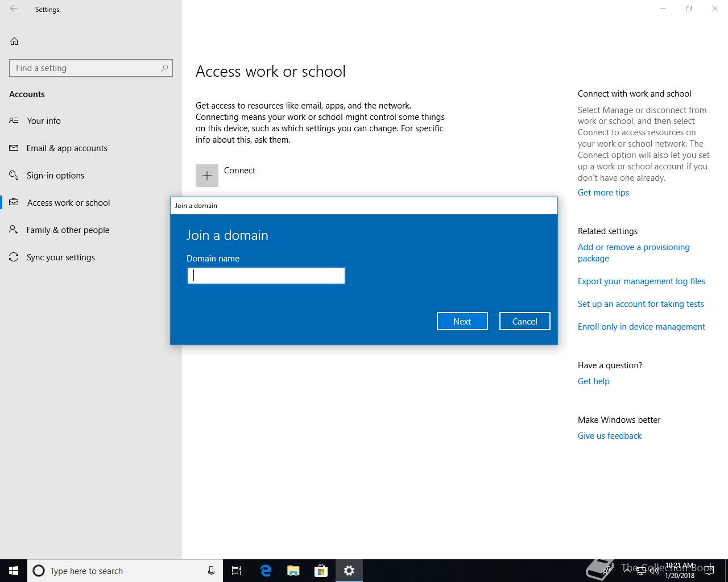This screenshot has height=582, width=728.
Task: Open Action Center notification icon
Action: (x=709, y=571)
